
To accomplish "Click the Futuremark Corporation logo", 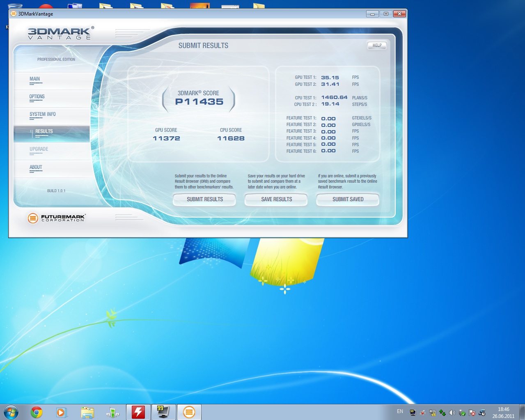I will (x=57, y=218).
